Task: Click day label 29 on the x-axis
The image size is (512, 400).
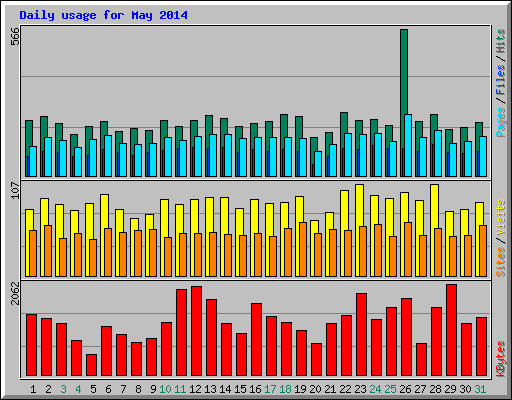Action: click(450, 389)
